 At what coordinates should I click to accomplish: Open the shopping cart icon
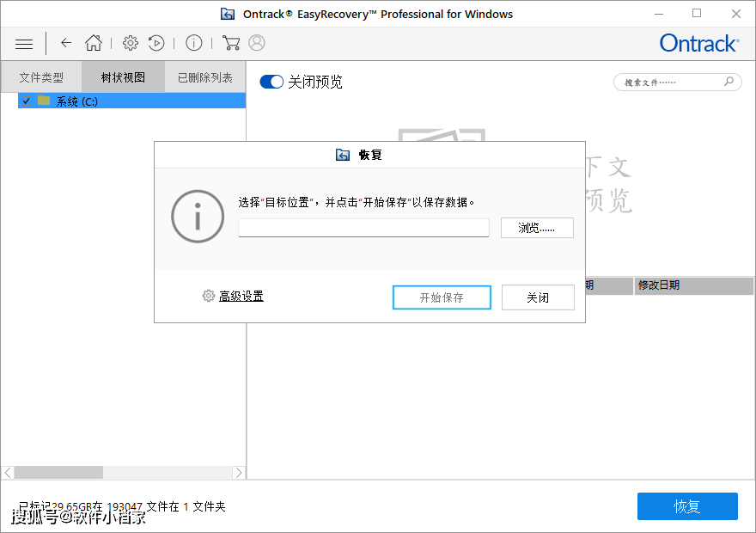point(231,43)
